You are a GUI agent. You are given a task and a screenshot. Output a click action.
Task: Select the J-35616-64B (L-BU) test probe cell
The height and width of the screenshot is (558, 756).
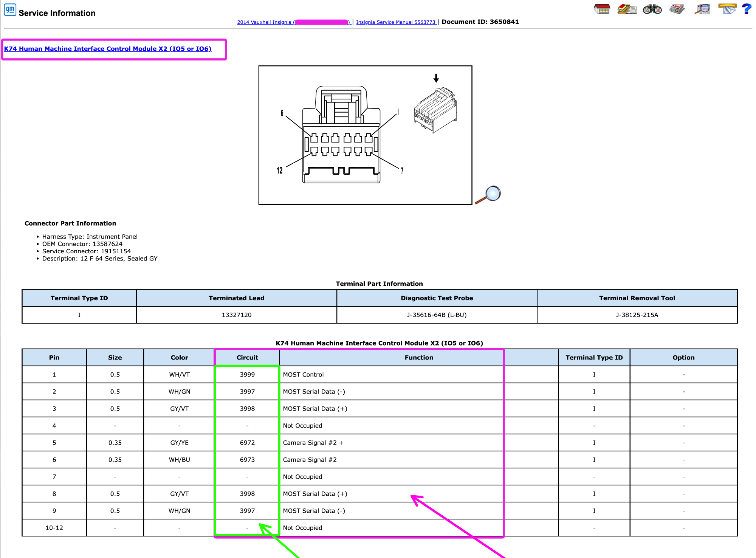click(437, 315)
